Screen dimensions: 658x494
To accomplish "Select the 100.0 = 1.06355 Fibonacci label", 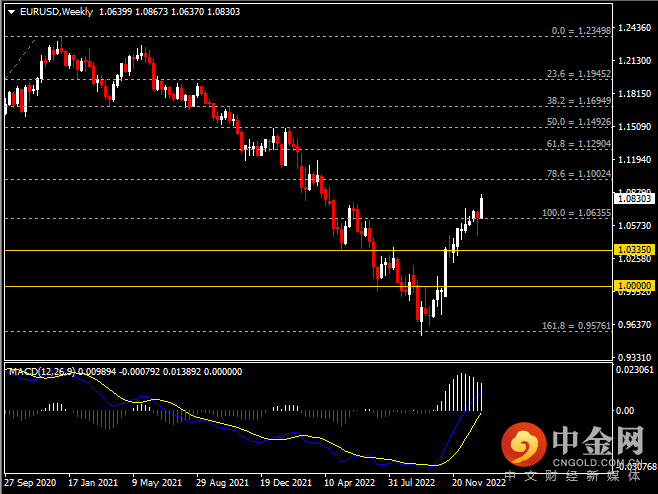I will pyautogui.click(x=577, y=213).
